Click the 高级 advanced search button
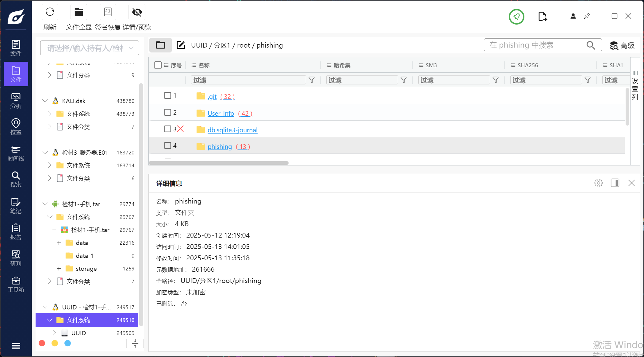This screenshot has height=357, width=644. click(x=622, y=45)
